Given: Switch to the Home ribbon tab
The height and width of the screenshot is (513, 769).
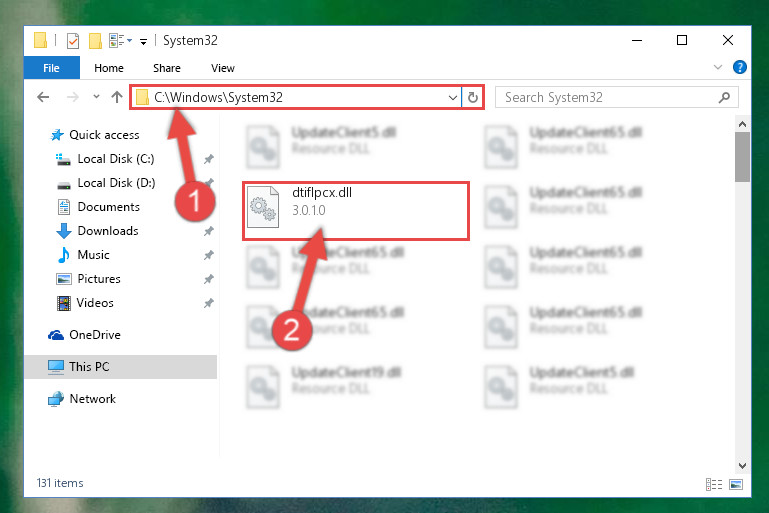Looking at the screenshot, I should click(109, 68).
